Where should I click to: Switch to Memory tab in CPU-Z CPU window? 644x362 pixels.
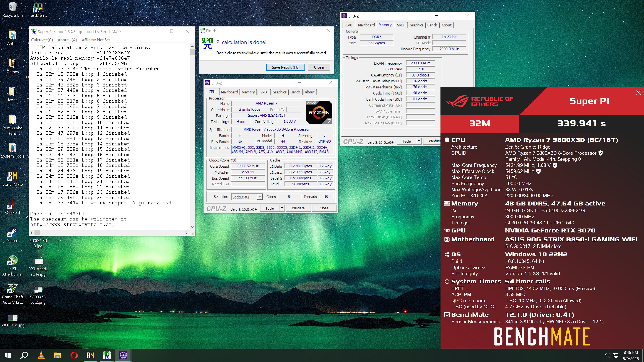coord(248,92)
